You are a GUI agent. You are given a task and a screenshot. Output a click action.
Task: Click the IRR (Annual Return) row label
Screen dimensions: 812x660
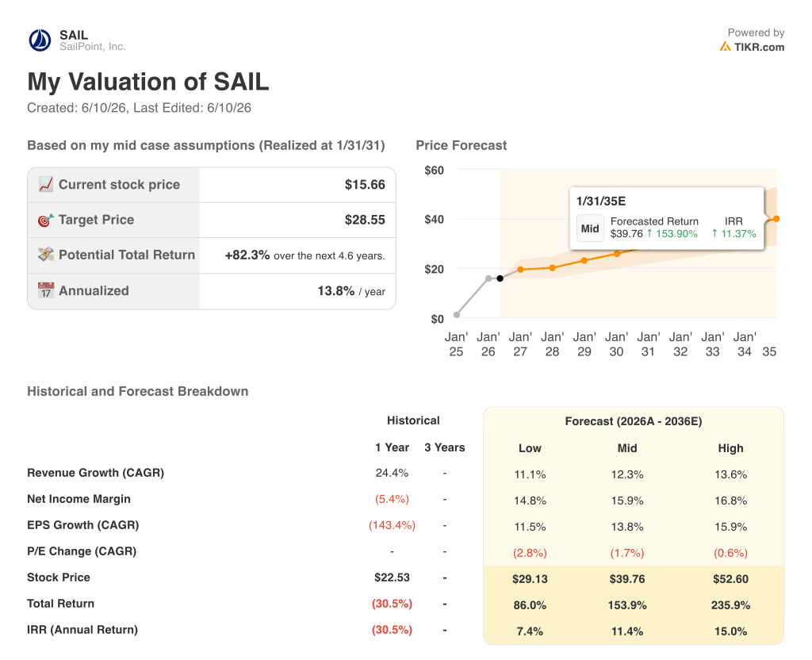[82, 630]
